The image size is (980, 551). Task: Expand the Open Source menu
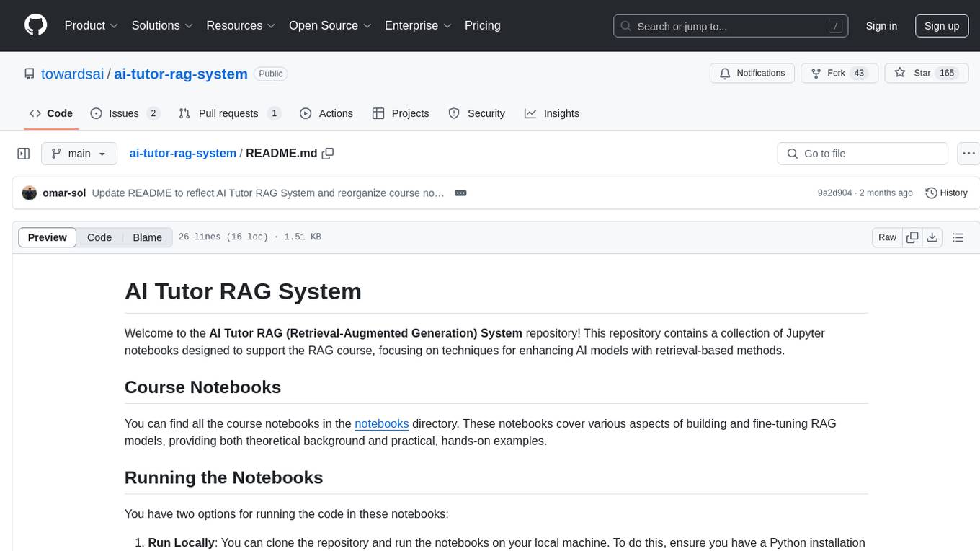pos(330,25)
